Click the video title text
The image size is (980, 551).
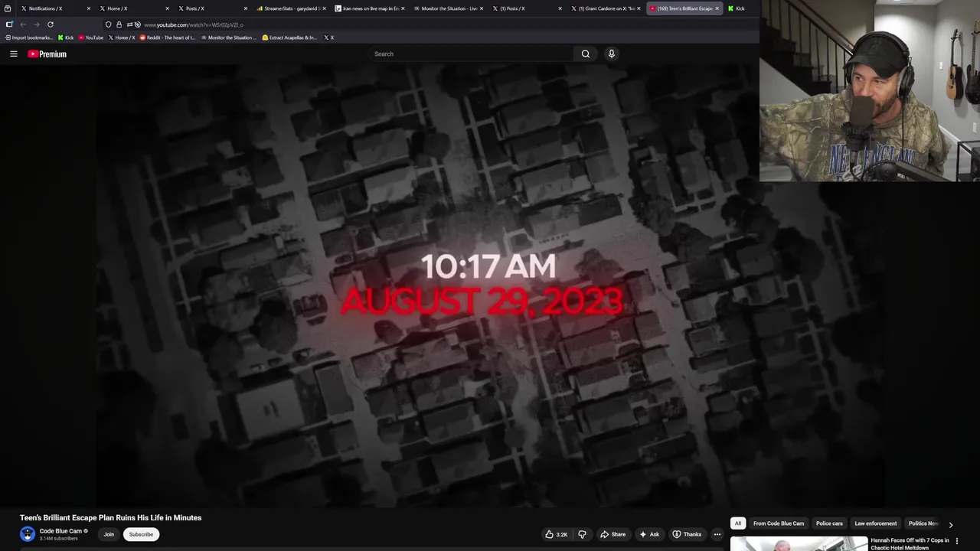pyautogui.click(x=111, y=517)
